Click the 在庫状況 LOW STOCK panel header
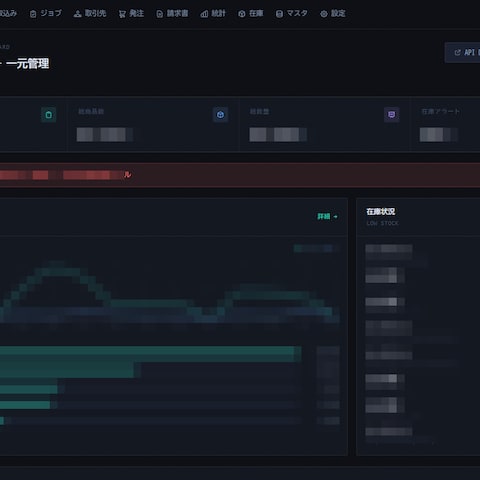 418,217
